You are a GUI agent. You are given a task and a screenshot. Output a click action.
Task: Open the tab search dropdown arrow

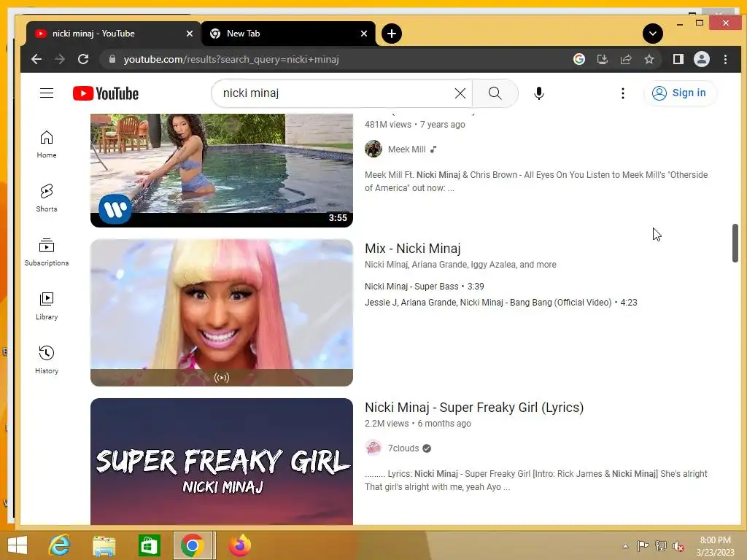[653, 34]
